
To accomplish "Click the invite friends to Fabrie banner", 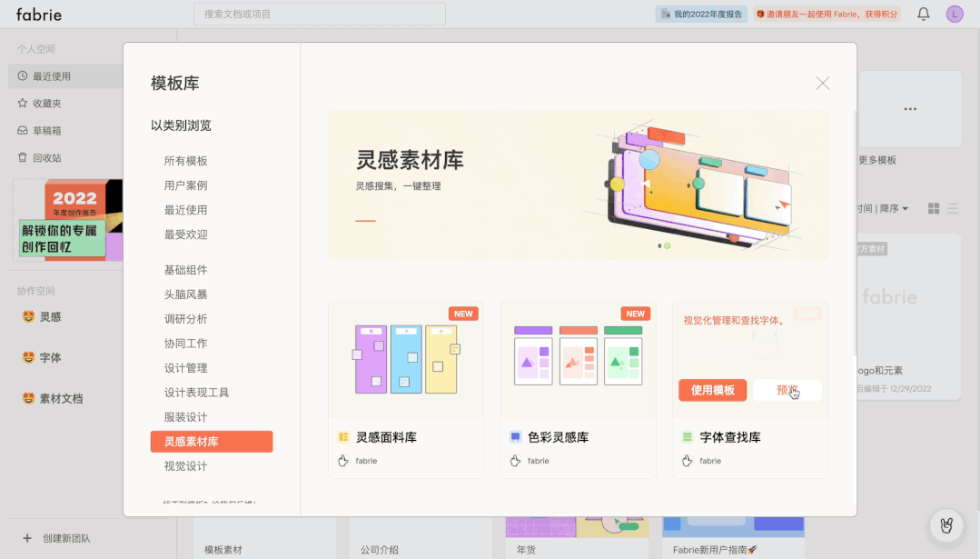I will coord(827,14).
